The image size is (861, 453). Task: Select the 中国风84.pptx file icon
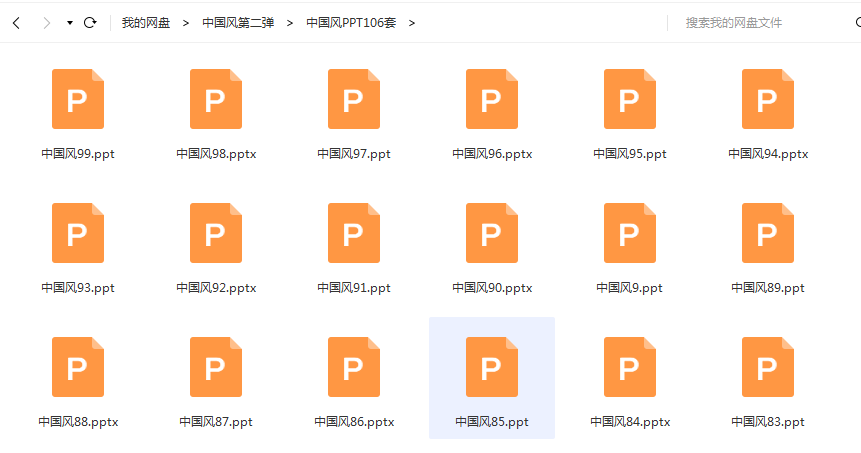point(630,367)
